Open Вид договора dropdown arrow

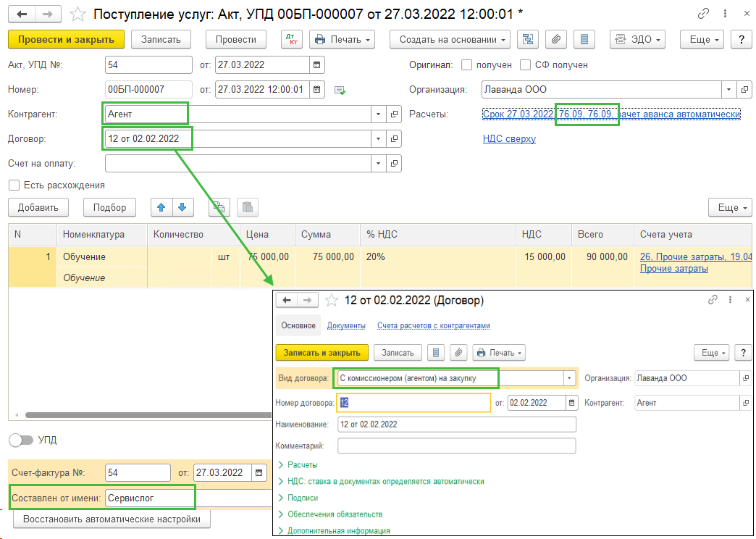[570, 378]
